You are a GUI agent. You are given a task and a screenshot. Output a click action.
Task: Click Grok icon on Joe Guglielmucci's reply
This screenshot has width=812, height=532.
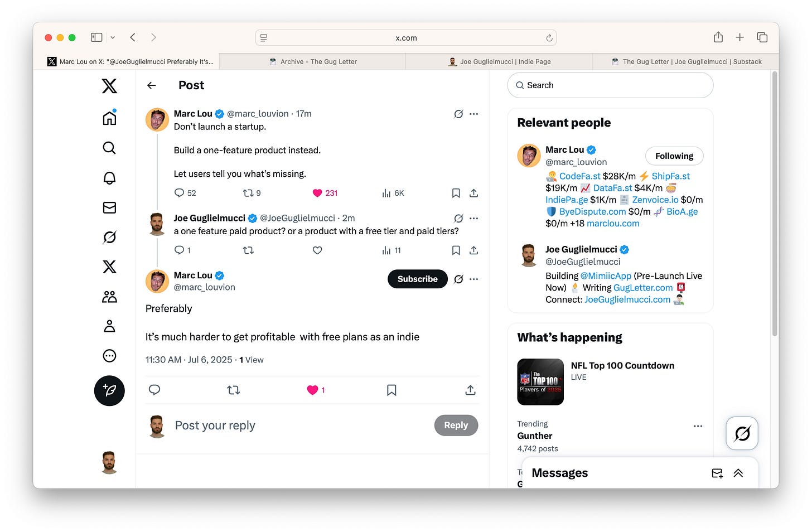(x=458, y=218)
